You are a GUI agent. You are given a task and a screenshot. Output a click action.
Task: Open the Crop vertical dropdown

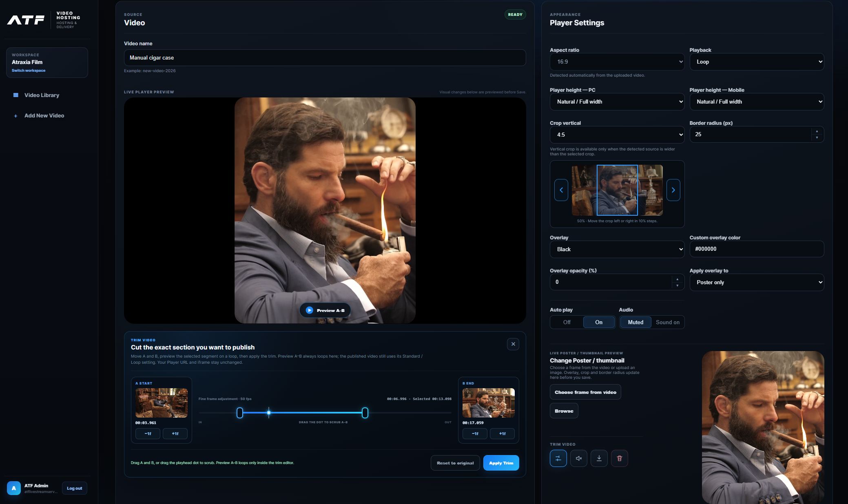[x=617, y=135]
